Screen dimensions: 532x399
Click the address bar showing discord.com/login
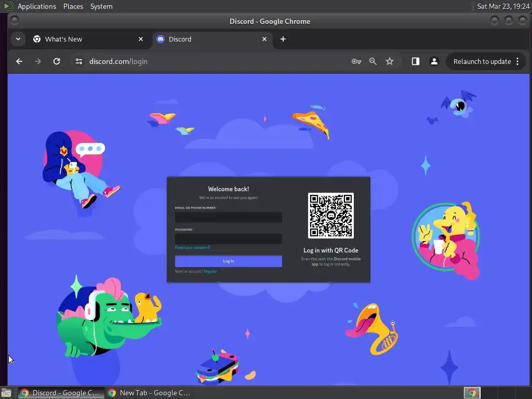118,61
